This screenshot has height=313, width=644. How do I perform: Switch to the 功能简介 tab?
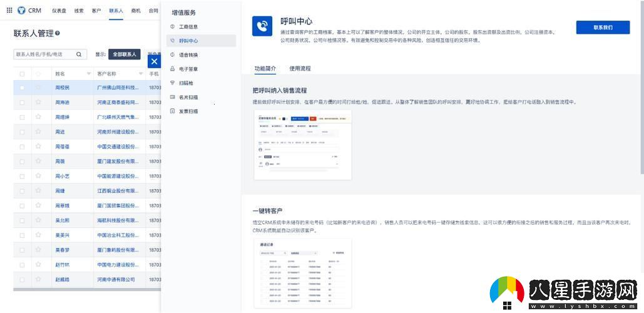pos(265,69)
